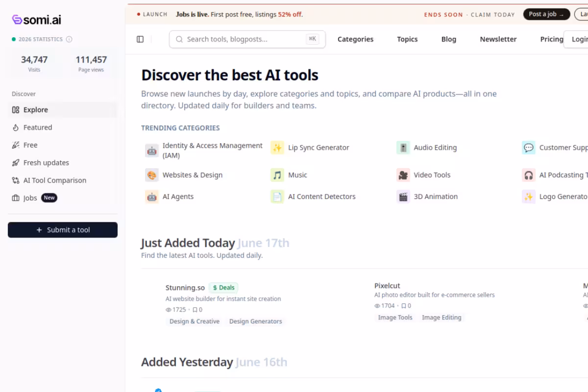Open the Websites & Design palette icon
The image size is (588, 392).
click(x=152, y=175)
